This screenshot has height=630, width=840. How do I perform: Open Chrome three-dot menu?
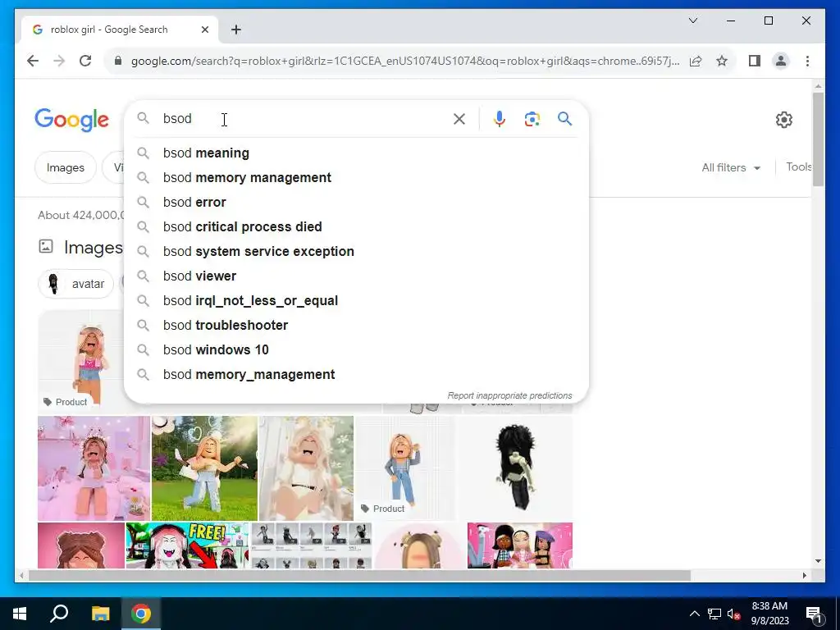[807, 61]
